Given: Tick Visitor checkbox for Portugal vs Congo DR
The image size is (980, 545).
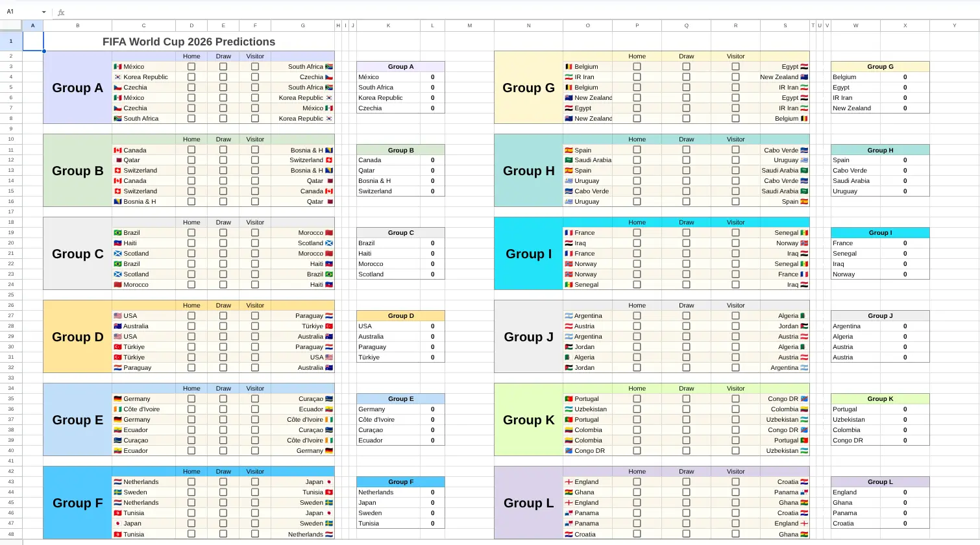Looking at the screenshot, I should (736, 399).
